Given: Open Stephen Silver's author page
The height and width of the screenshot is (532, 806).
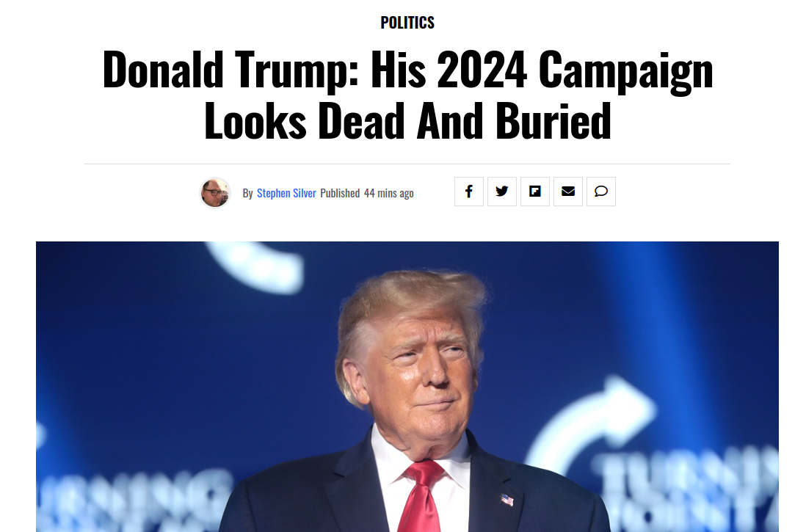Looking at the screenshot, I should (x=286, y=193).
